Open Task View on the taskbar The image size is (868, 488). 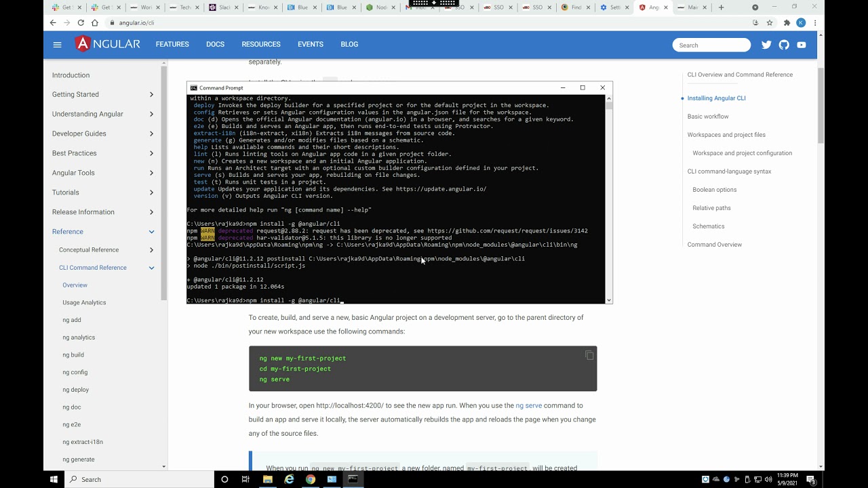(245, 479)
